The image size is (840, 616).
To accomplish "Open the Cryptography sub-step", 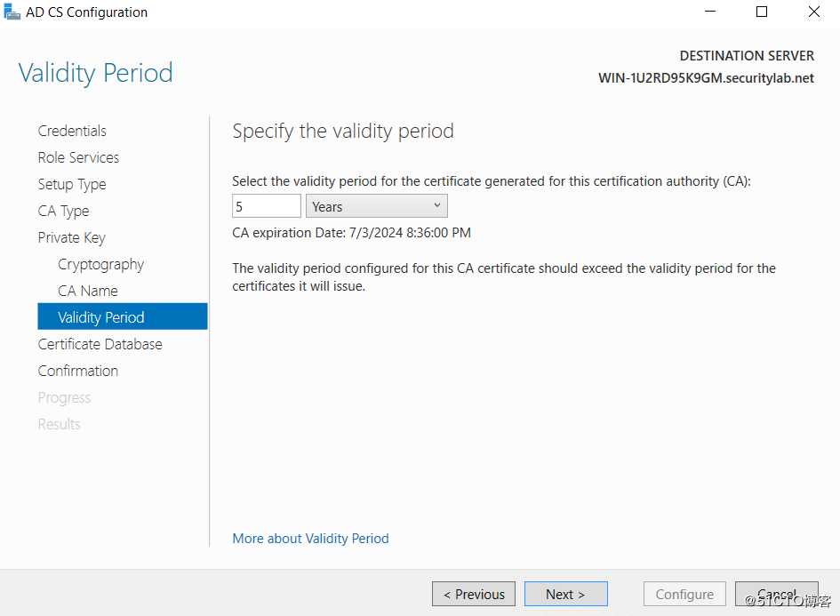I will [100, 264].
